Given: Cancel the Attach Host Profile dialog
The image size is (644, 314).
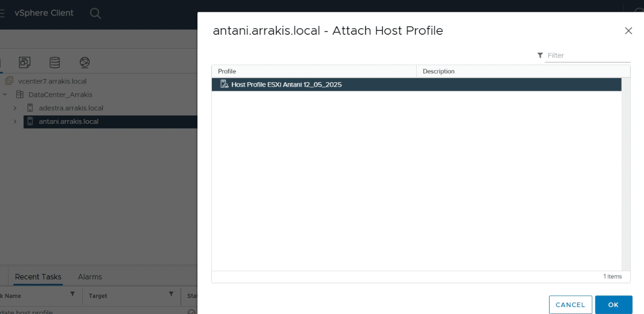Looking at the screenshot, I should coord(570,304).
